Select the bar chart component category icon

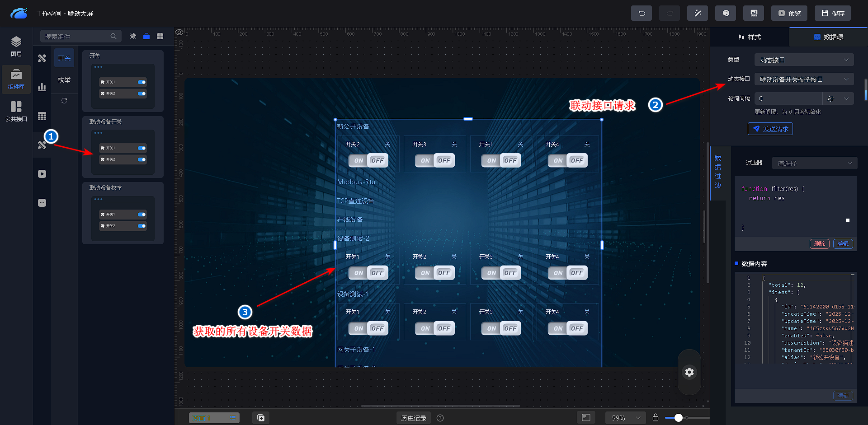click(x=42, y=87)
